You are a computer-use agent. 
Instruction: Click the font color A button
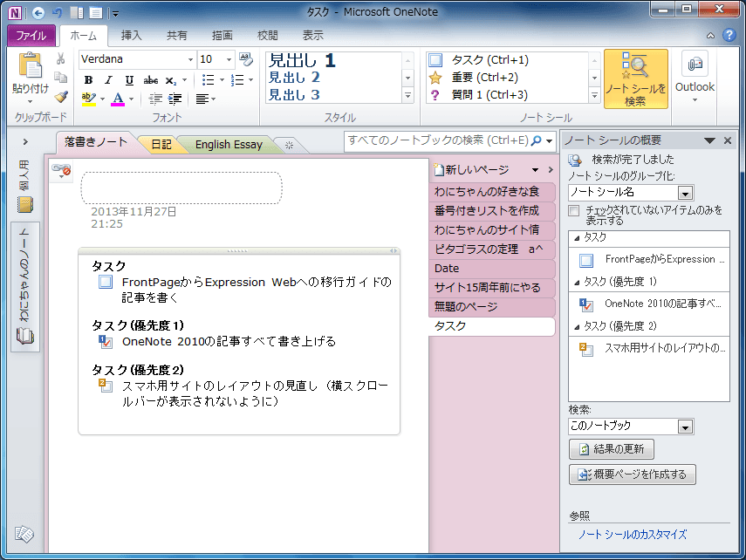tap(118, 99)
